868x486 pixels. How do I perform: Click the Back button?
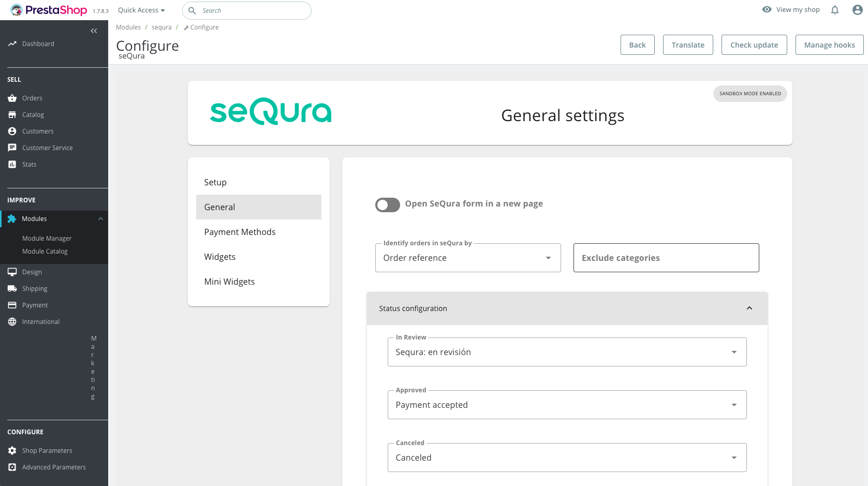[638, 45]
